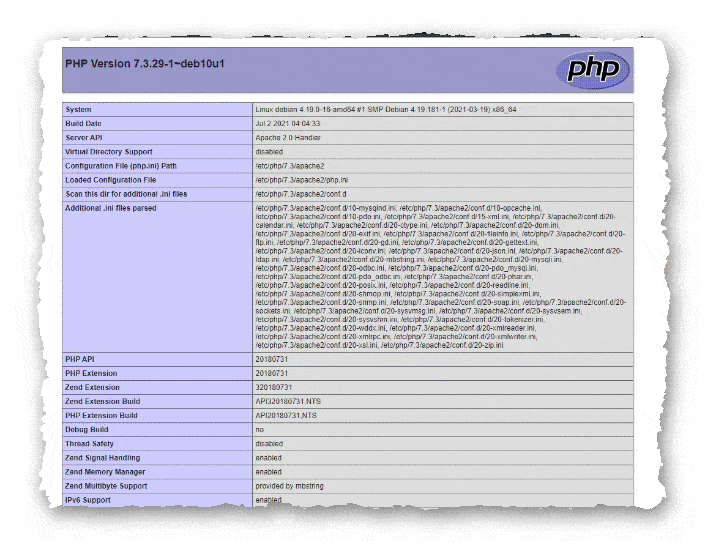Click Additional .ini files parsed label
Image resolution: width=704 pixels, height=544 pixels.
pyautogui.click(x=110, y=208)
